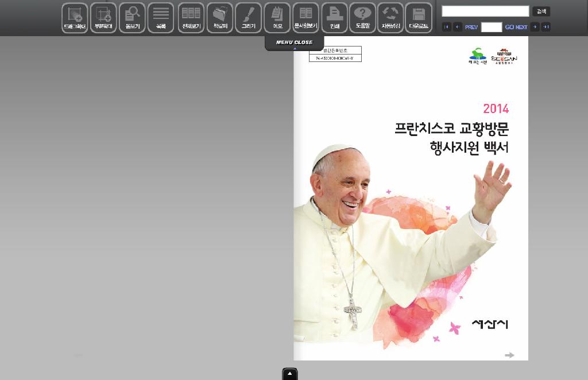Select the drawing (그리기) brush tool
The height and width of the screenshot is (380, 588).
(x=249, y=18)
